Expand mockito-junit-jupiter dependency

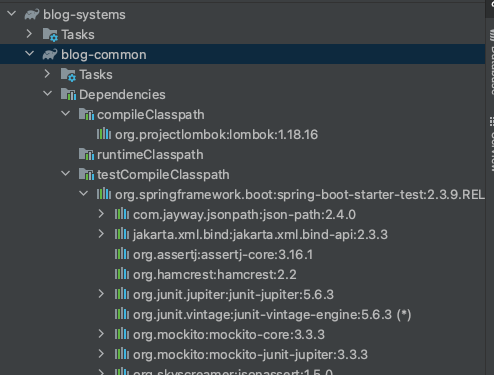[101, 354]
